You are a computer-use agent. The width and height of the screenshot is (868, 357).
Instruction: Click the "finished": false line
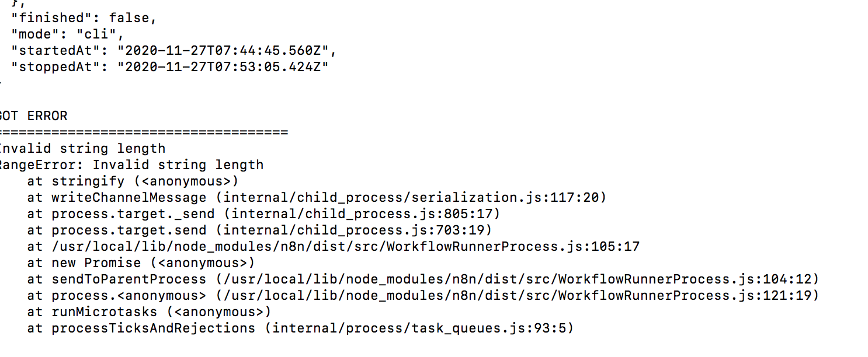(84, 18)
